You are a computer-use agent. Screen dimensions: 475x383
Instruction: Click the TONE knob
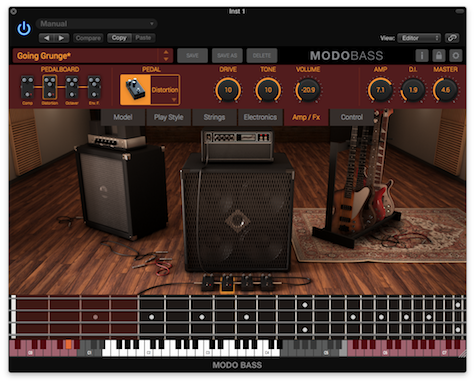click(x=268, y=90)
